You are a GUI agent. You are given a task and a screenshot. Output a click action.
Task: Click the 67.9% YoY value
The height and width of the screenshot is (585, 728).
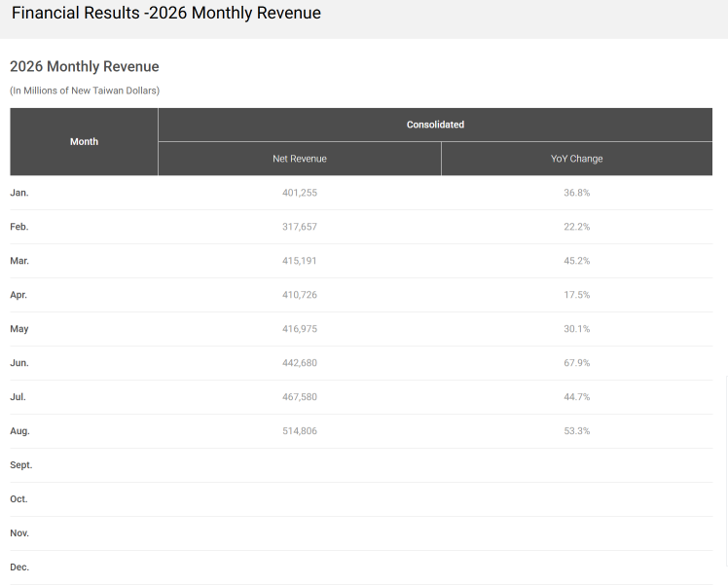tap(576, 363)
